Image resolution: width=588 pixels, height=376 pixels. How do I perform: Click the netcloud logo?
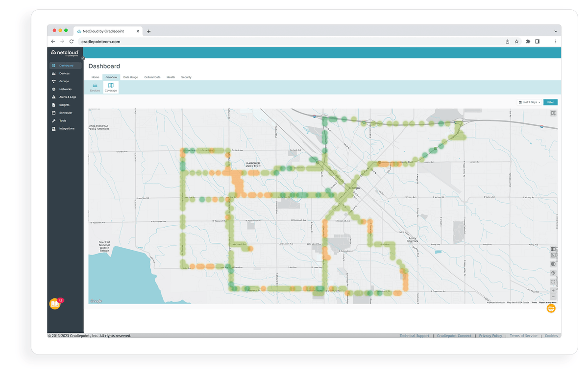[x=64, y=52]
